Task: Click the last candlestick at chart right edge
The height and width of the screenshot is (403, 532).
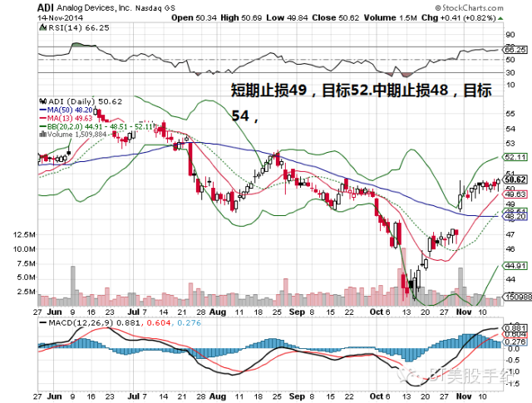Action: point(498,184)
